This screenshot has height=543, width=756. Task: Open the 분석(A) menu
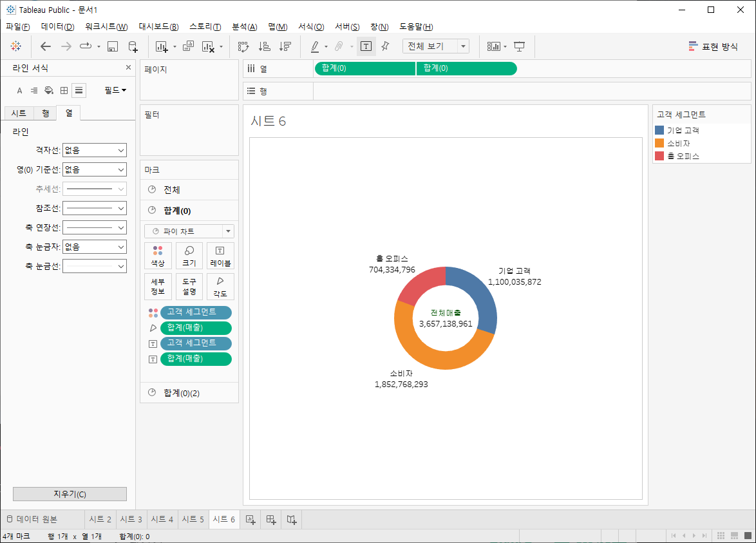[x=245, y=27]
